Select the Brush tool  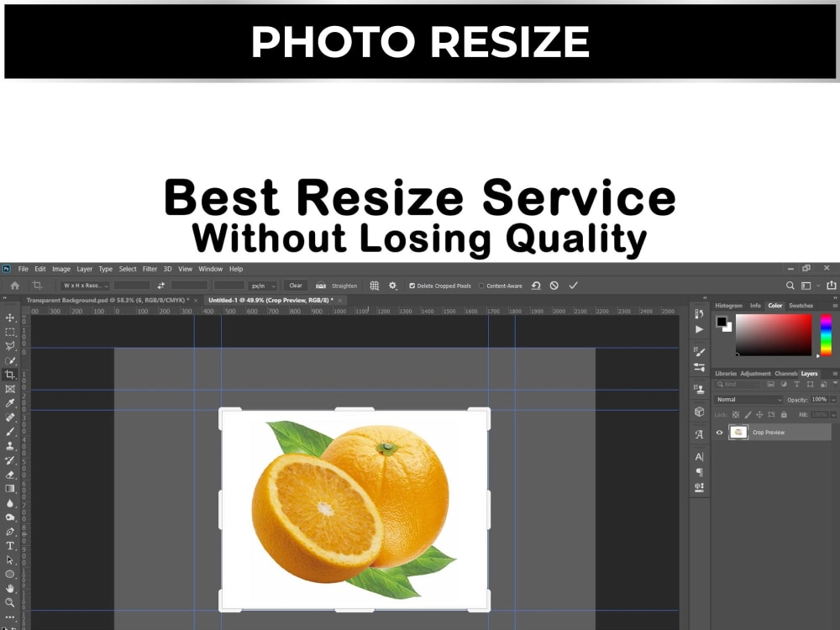tap(9, 431)
